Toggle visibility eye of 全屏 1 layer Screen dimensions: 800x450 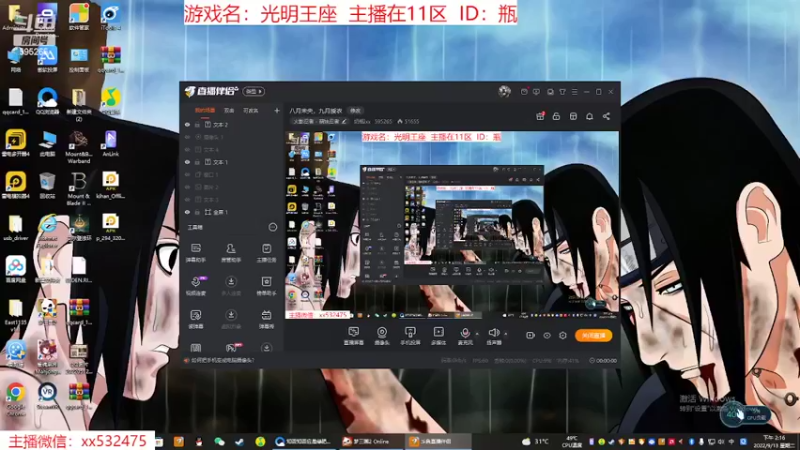click(187, 212)
